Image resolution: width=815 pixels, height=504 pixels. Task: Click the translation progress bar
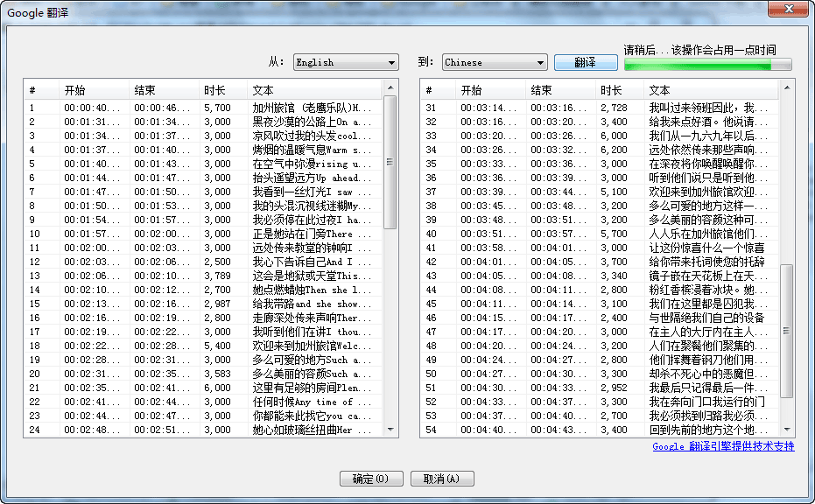tap(707, 65)
